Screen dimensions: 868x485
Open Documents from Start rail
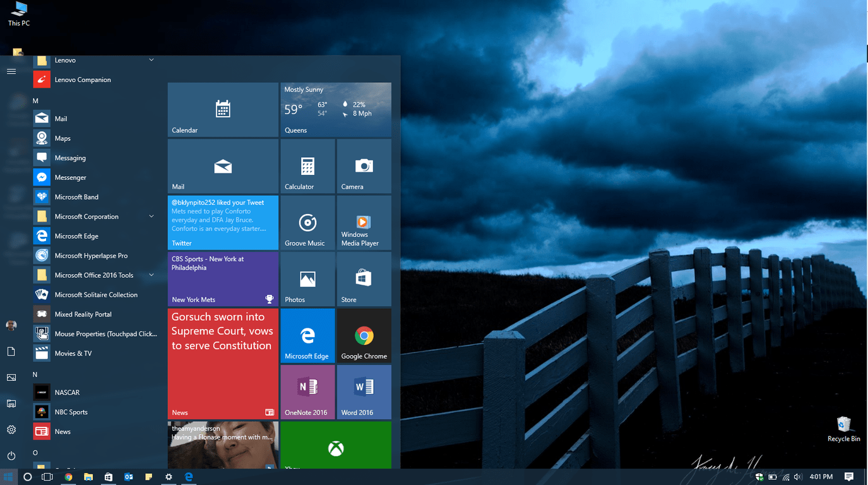point(11,352)
